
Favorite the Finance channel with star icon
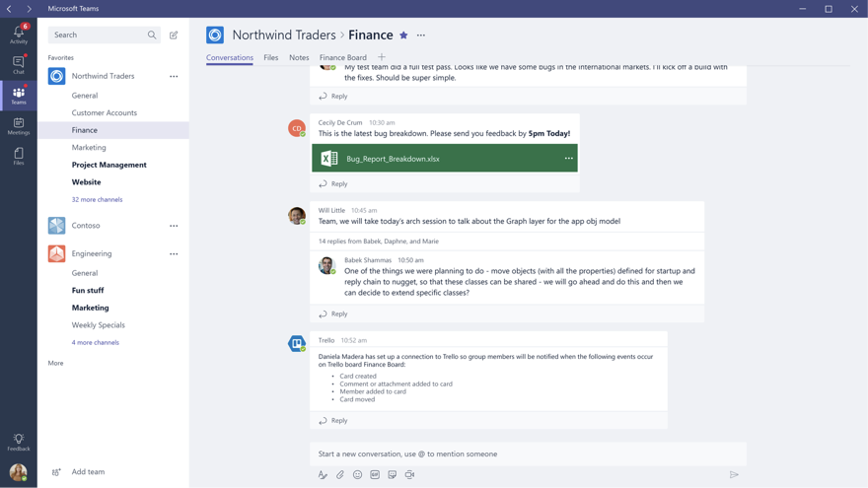coord(403,35)
